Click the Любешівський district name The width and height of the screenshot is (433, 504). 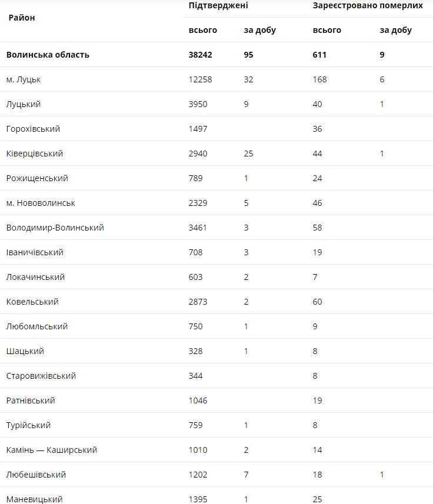(36, 475)
